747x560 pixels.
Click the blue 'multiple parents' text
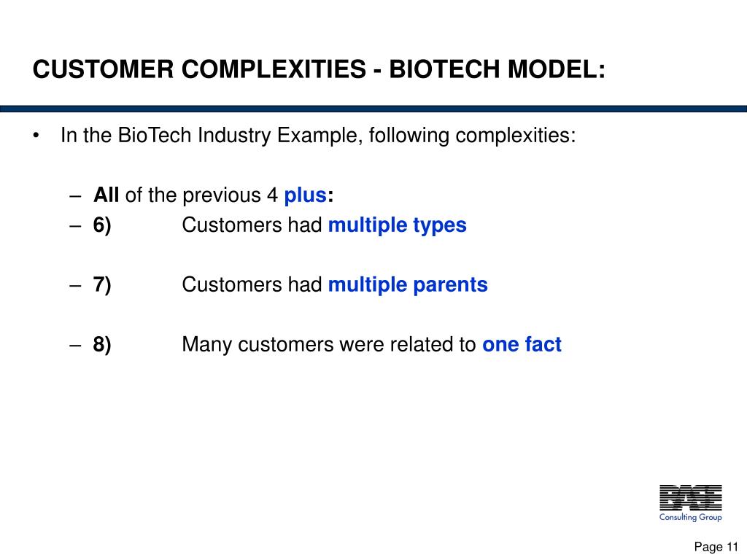[407, 284]
